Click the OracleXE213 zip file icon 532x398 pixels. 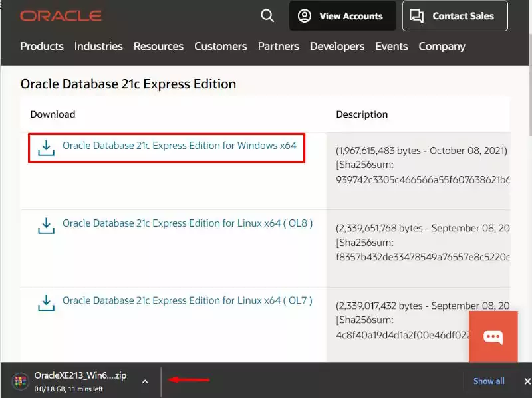[x=20, y=381]
